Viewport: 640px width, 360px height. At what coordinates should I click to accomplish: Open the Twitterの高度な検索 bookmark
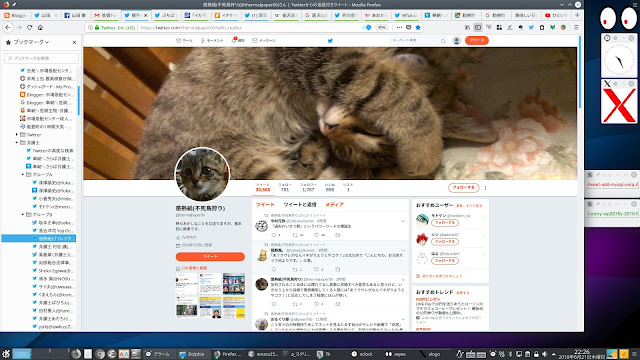[x=49, y=151]
